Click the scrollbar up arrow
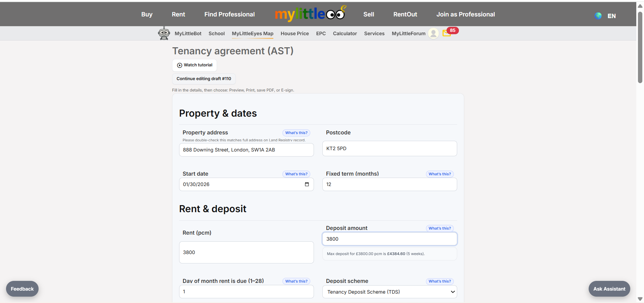644x303 pixels. pos(640,6)
